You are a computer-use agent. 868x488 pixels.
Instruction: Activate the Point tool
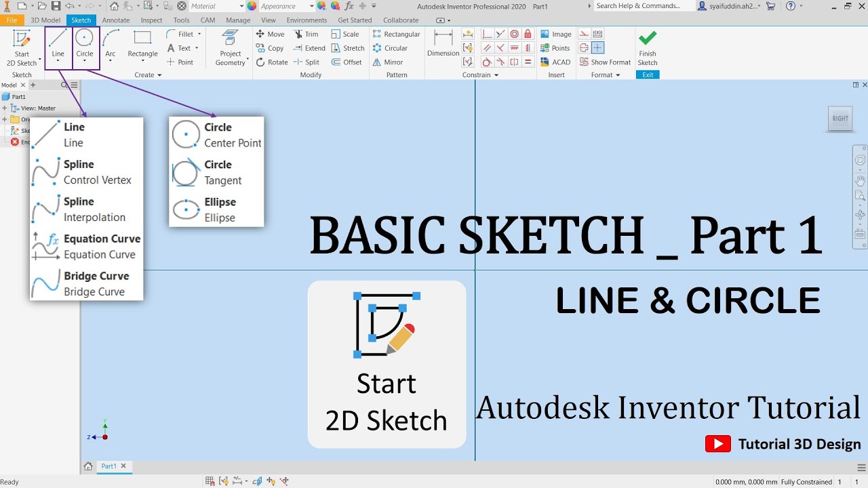(180, 62)
